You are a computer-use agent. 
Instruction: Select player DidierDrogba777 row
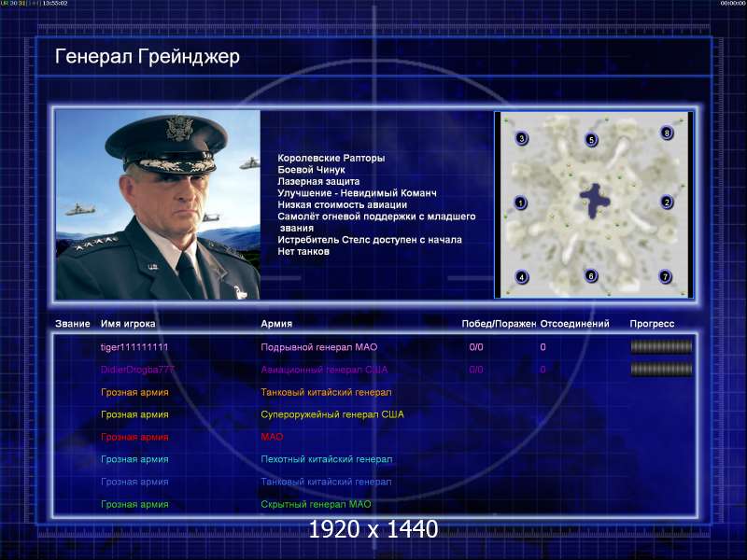374,370
